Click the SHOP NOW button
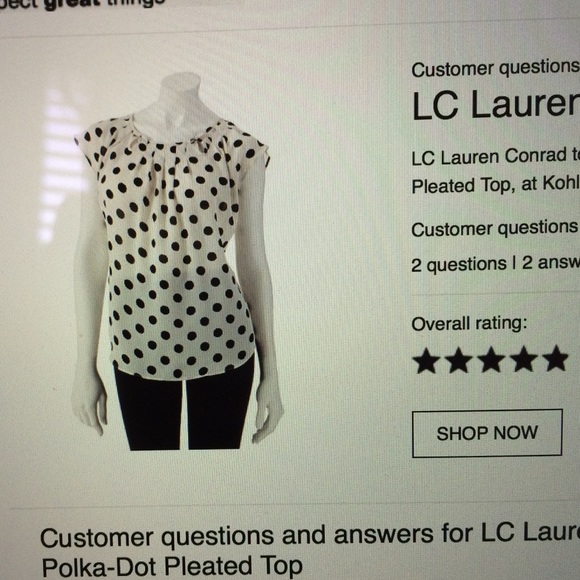Viewport: 580px width, 580px height. coord(487,433)
